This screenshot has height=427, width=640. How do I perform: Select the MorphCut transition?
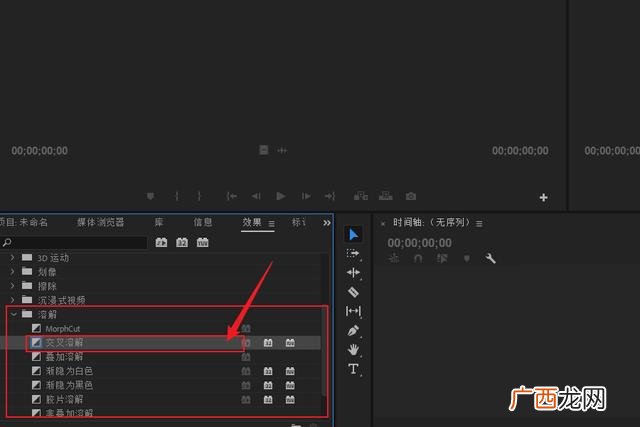pos(62,329)
